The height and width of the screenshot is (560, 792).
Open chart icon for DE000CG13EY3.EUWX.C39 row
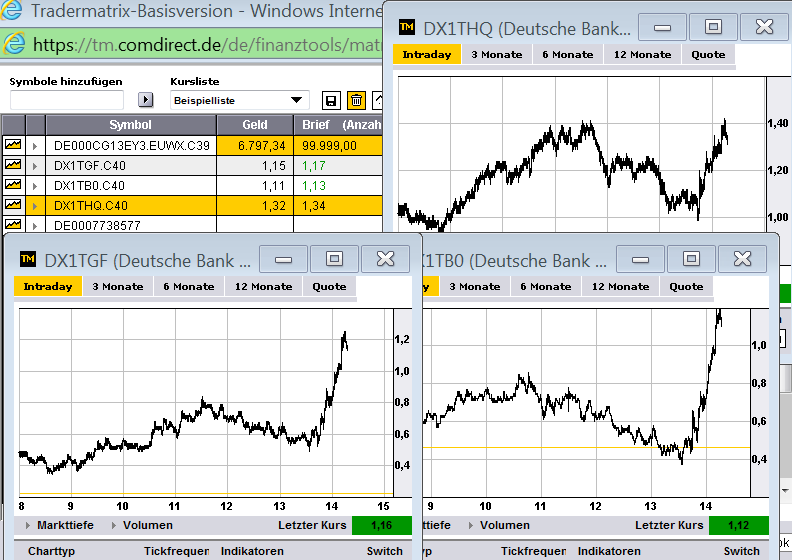(x=13, y=145)
